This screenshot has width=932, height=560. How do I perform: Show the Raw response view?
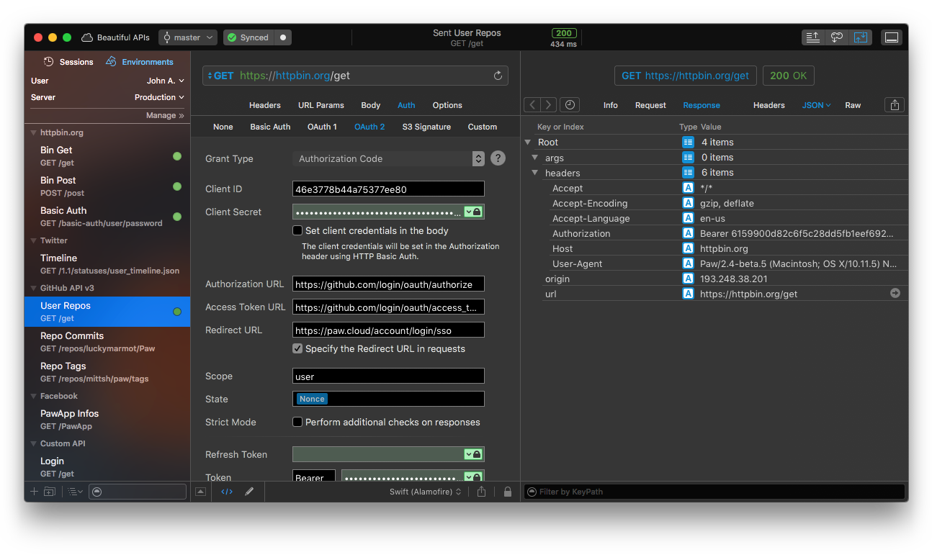[853, 105]
